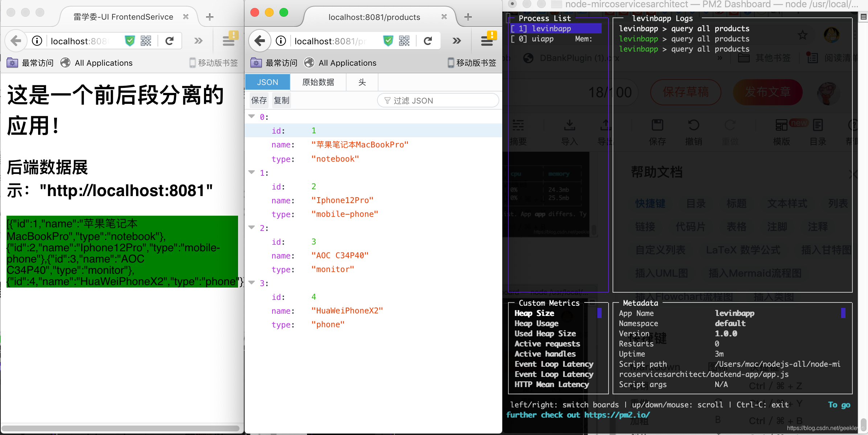The height and width of the screenshot is (435, 868).
Task: Click the 过滤 JSON filter field
Action: click(x=438, y=101)
